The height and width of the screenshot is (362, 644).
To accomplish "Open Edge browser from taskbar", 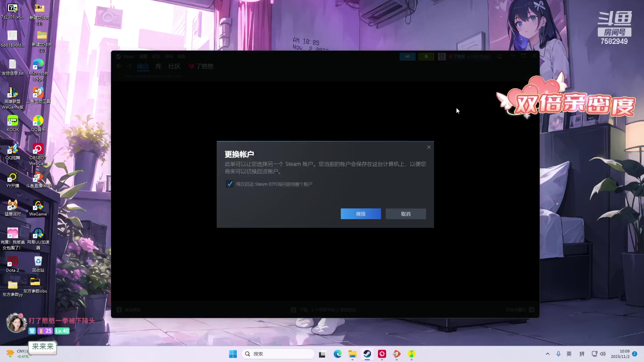I will click(337, 354).
